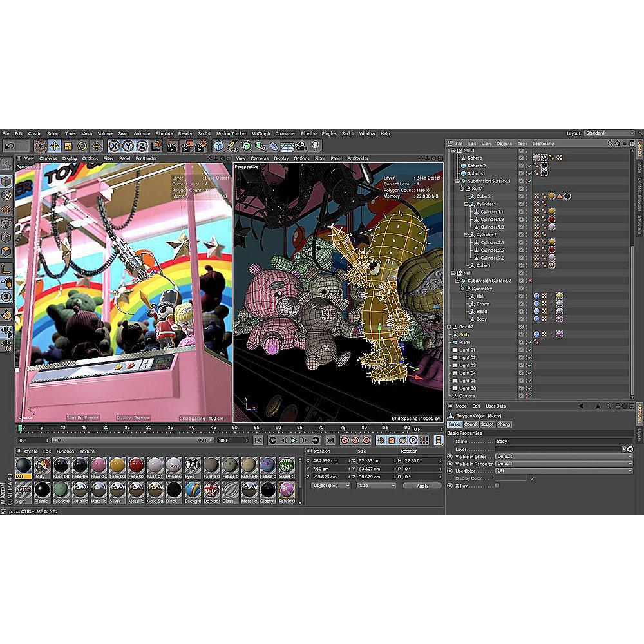The image size is (644, 644).
Task: Open the Visible in Editor dropdown
Action: coord(563,456)
